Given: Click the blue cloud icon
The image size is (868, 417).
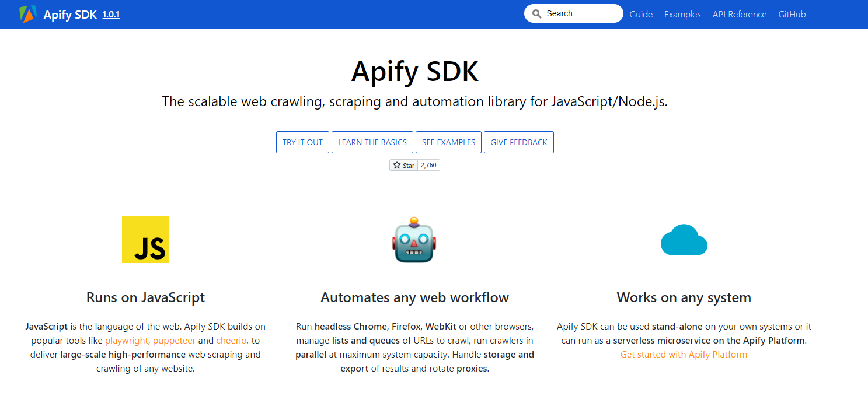Looking at the screenshot, I should point(684,240).
